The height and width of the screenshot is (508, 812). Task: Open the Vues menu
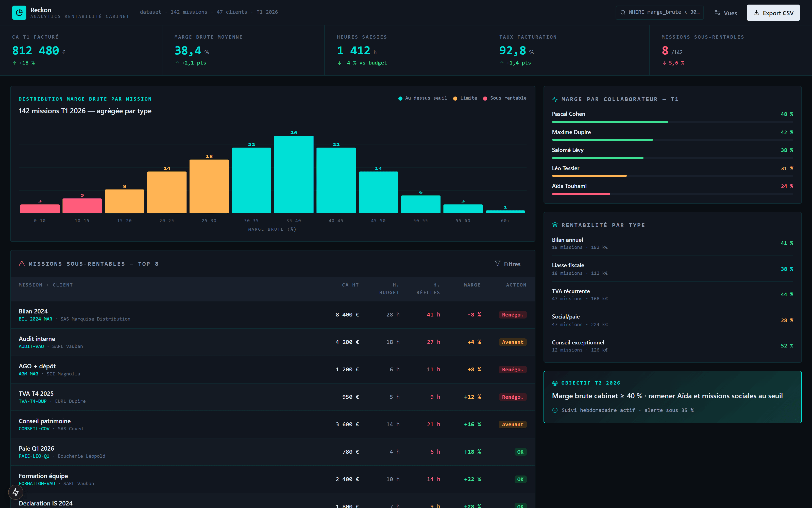pos(726,13)
